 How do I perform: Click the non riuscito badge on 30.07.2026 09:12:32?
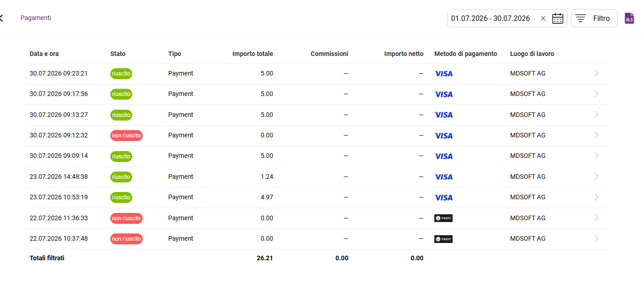tap(126, 135)
